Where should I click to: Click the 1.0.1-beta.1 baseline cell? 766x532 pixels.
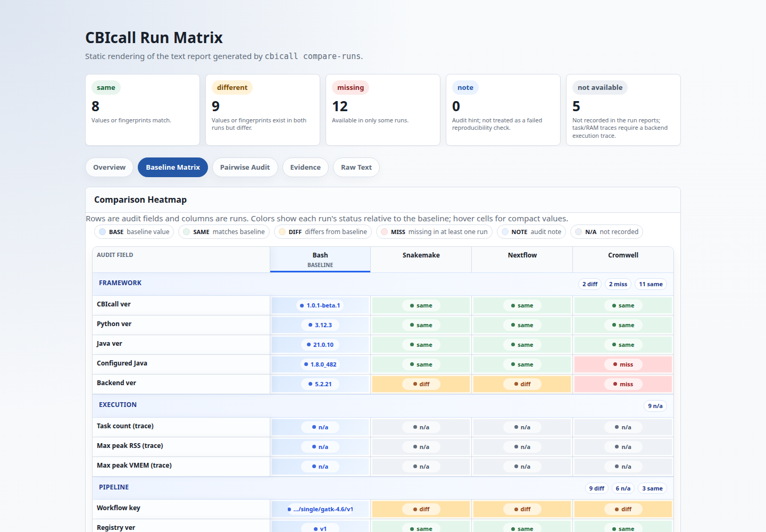click(x=320, y=305)
